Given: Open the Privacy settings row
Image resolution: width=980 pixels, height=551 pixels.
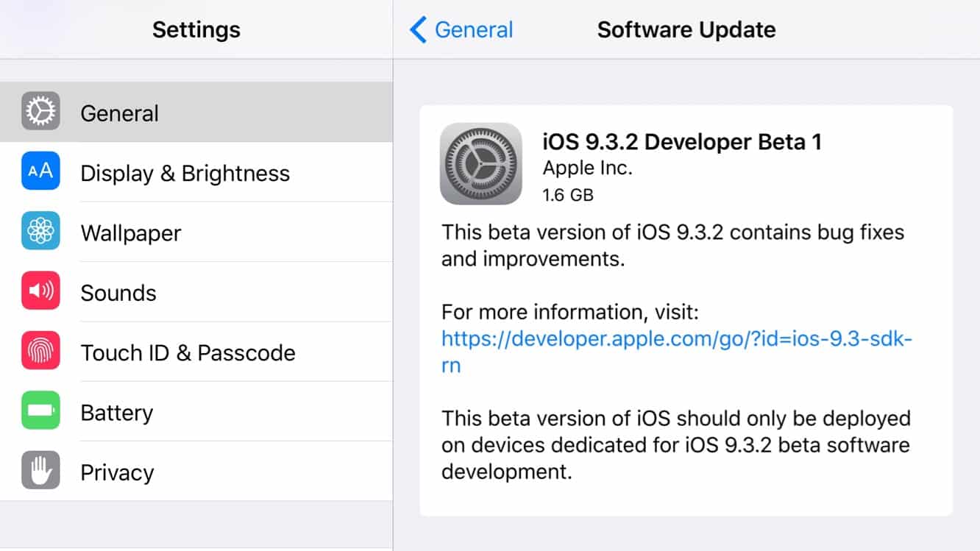Looking at the screenshot, I should (117, 473).
